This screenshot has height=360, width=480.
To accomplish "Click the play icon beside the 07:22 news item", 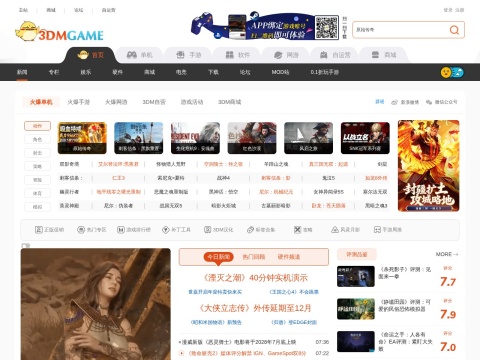I will pyautogui.click(x=182, y=353).
